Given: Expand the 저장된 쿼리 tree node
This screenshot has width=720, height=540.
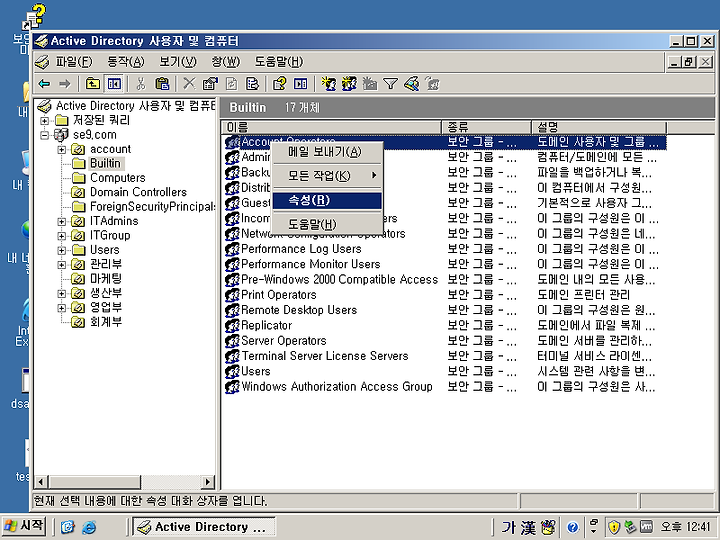Looking at the screenshot, I should tap(45, 121).
